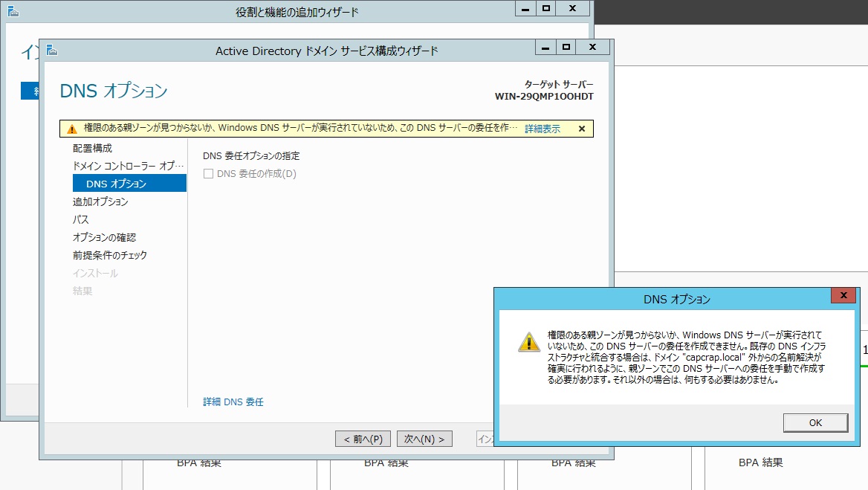This screenshot has width=868, height=490.
Task: Close the DNS オプション warning dialog
Action: 843,296
